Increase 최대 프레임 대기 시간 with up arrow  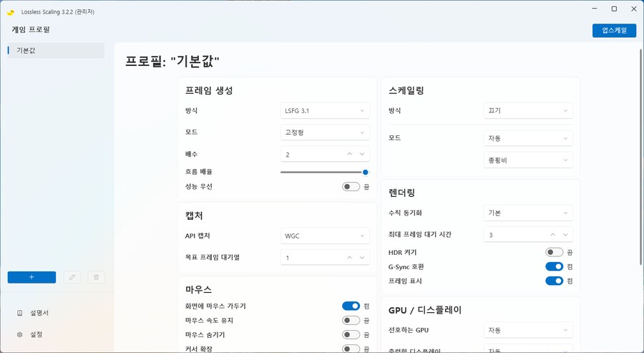tap(553, 235)
